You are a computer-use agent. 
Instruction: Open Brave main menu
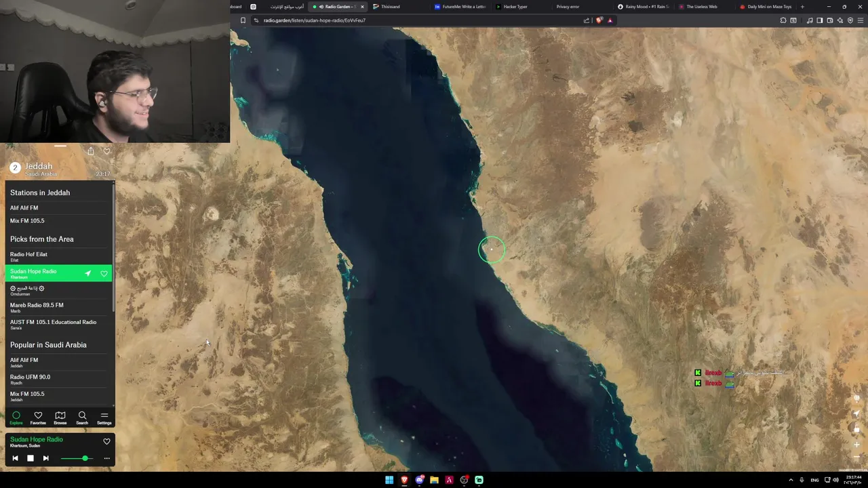(861, 20)
